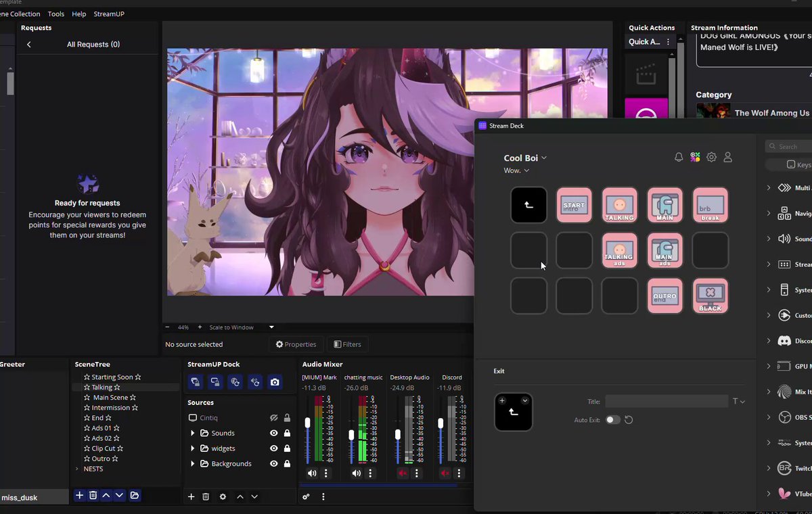812x514 pixels.
Task: Unlock the Sounds source folder
Action: click(x=287, y=433)
